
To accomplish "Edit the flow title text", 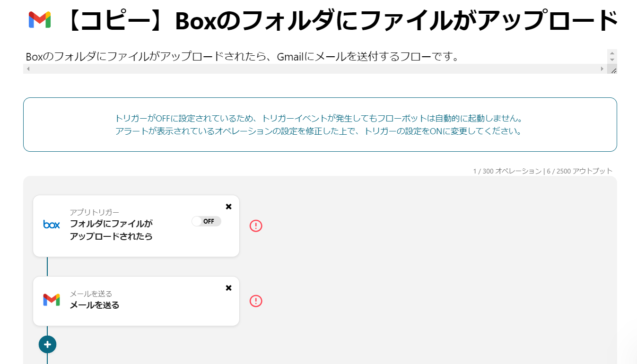I will (340, 21).
